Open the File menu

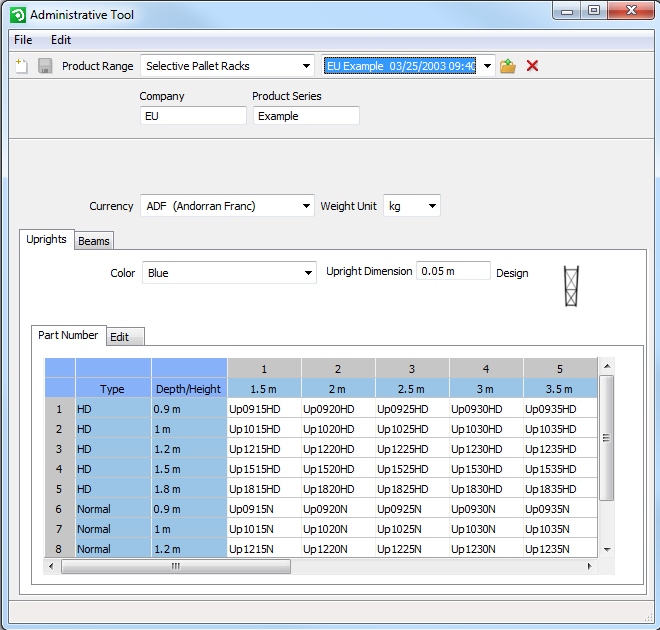click(23, 40)
